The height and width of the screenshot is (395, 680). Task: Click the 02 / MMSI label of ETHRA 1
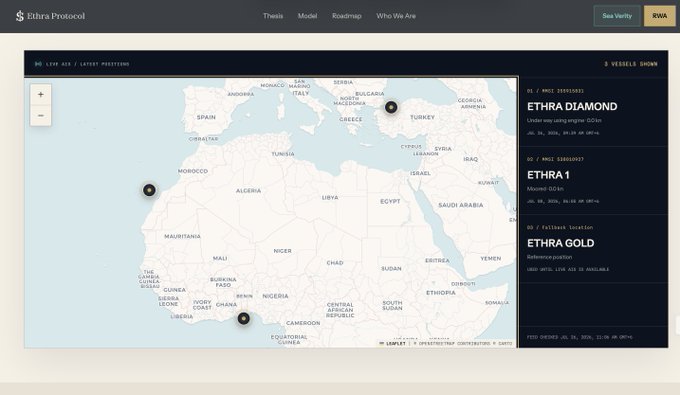(555, 159)
